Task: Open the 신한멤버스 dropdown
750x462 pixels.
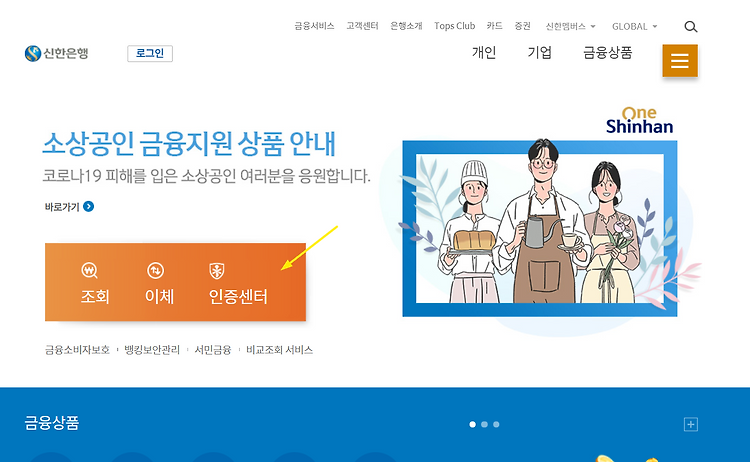Action: tap(570, 26)
